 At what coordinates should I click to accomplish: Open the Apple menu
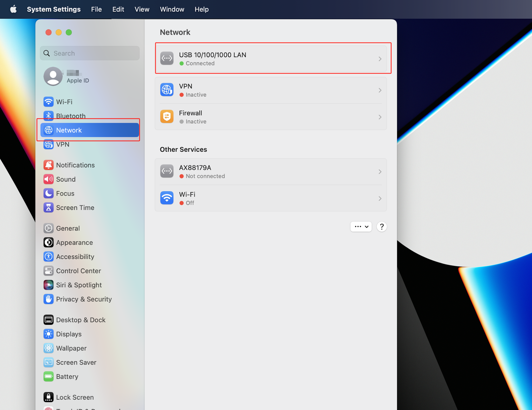coord(14,9)
